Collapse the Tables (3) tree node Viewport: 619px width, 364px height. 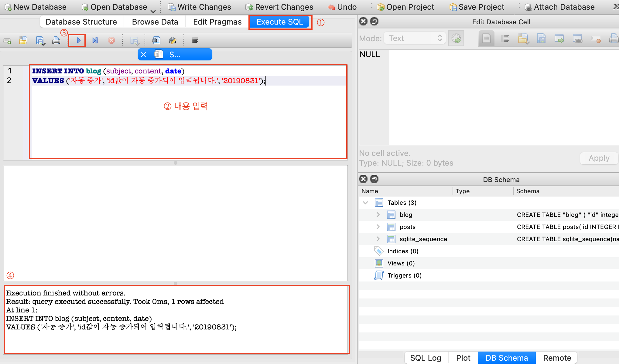tap(366, 203)
